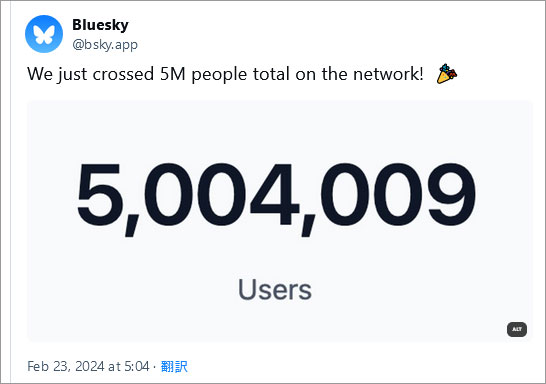Click the leading digit 5 of the count
This screenshot has width=546, height=384.
(x=100, y=195)
